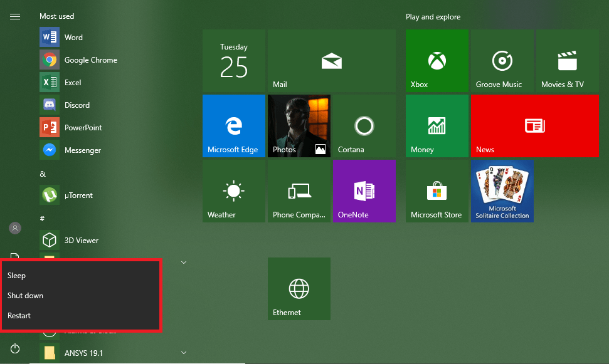Open PowerPoint from Most used
Viewport: 609px width, 364px height.
point(113,127)
